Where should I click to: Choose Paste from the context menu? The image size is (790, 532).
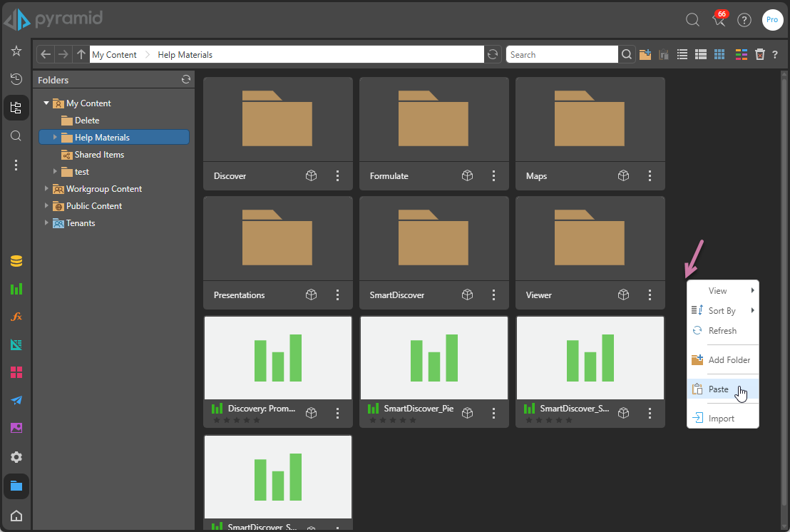click(x=719, y=389)
